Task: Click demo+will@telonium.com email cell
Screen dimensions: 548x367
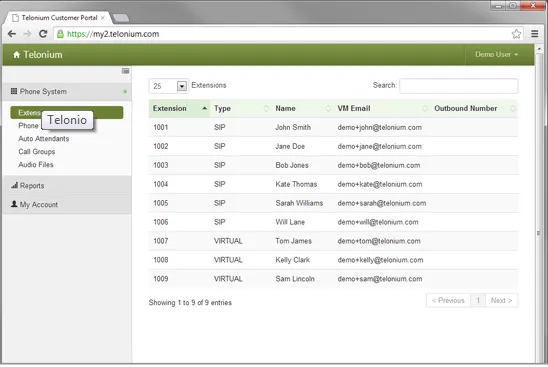Action: (x=378, y=222)
